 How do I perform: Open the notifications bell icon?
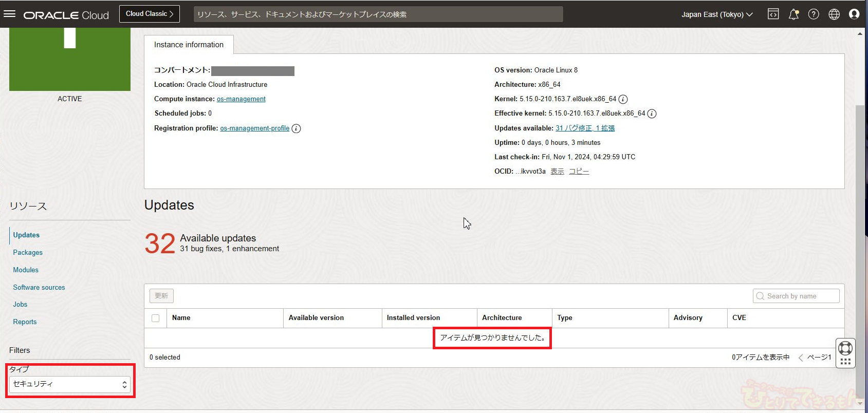click(x=793, y=14)
